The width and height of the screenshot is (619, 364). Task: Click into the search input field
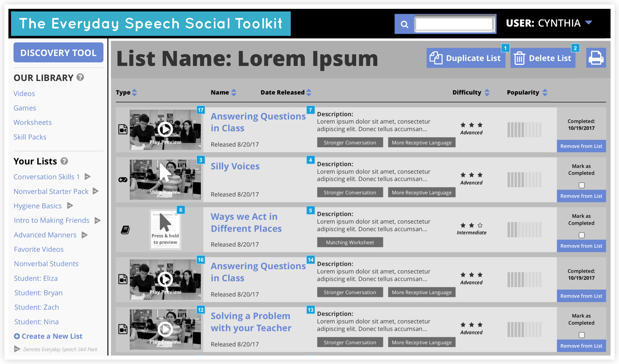click(x=454, y=24)
